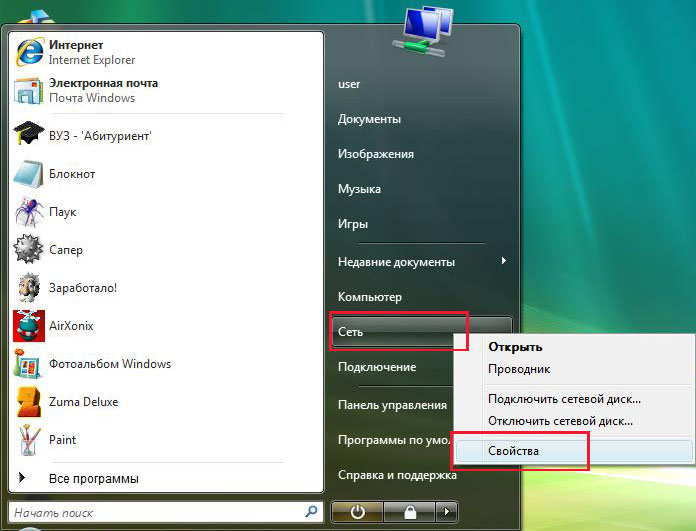
Task: Launch the Сапер mine icon
Action: coord(28,249)
